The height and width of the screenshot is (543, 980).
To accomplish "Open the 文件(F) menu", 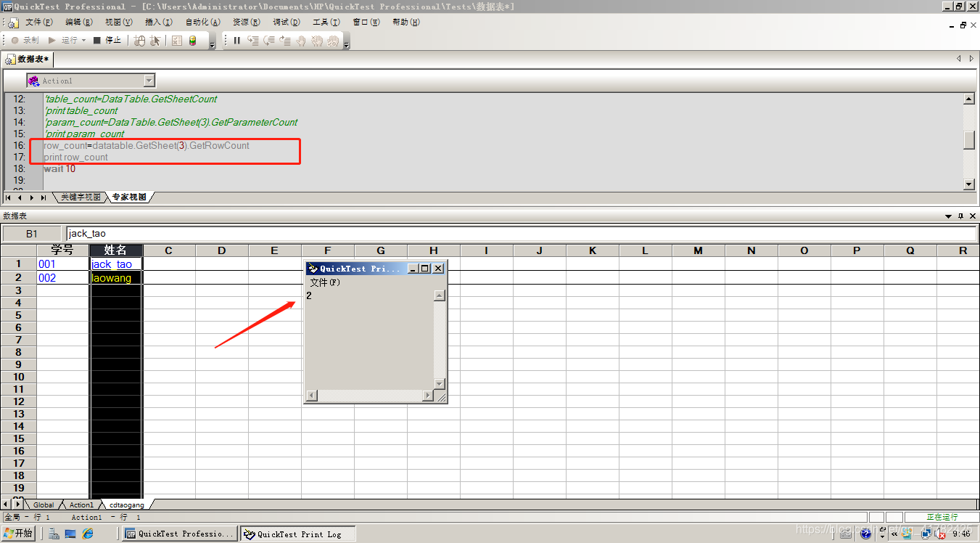I will [x=38, y=23].
